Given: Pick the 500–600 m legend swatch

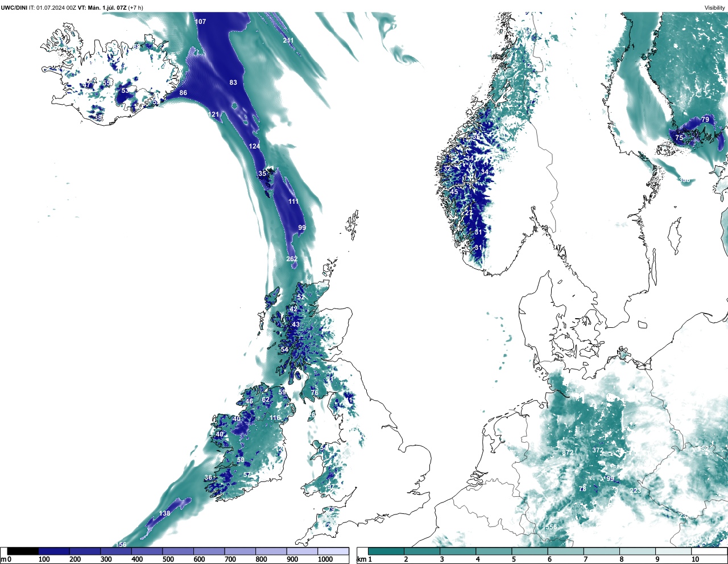Looking at the screenshot, I should pyautogui.click(x=178, y=551).
